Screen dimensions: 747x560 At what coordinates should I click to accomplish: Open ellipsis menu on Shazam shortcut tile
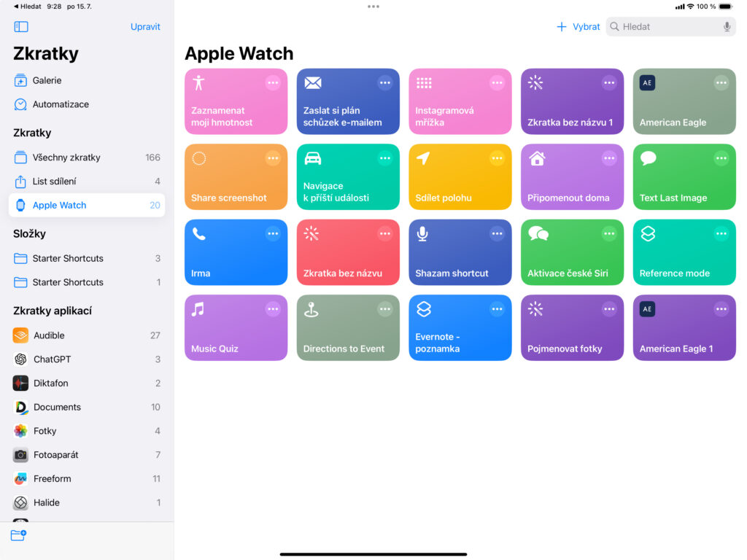tap(497, 234)
